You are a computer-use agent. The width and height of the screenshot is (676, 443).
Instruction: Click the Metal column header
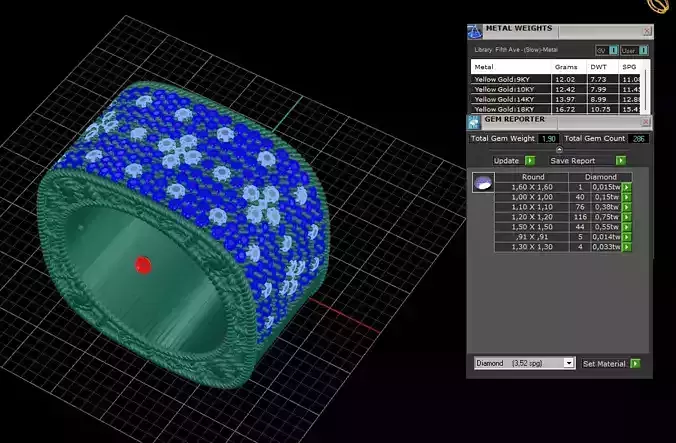click(x=511, y=67)
